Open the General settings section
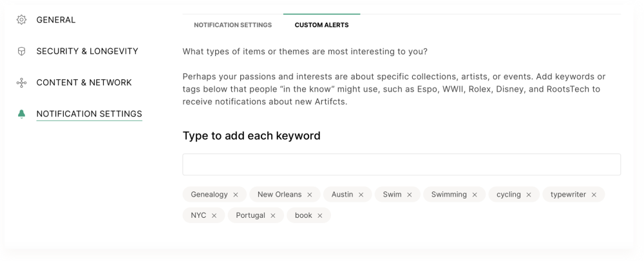The height and width of the screenshot is (261, 644). tap(56, 20)
